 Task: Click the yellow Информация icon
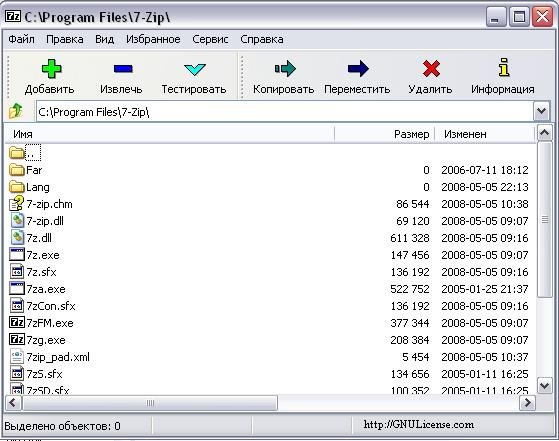tap(504, 67)
